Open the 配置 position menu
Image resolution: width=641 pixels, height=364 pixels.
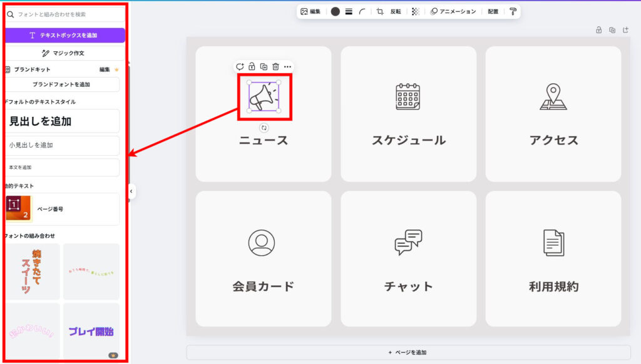pos(493,11)
